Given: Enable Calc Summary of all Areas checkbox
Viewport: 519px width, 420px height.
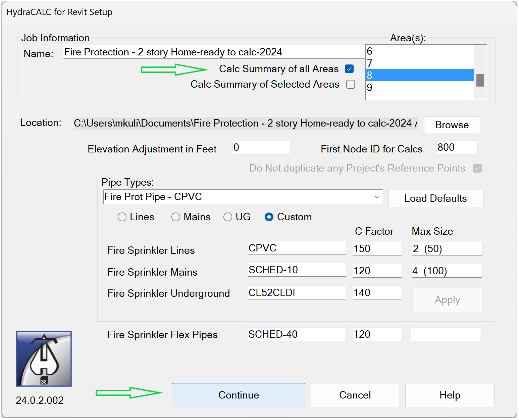Looking at the screenshot, I should 349,69.
